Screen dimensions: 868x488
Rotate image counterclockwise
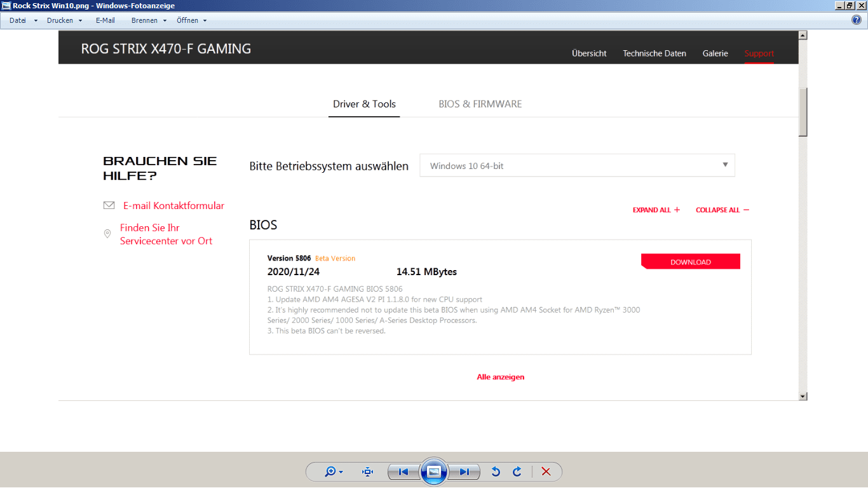496,471
